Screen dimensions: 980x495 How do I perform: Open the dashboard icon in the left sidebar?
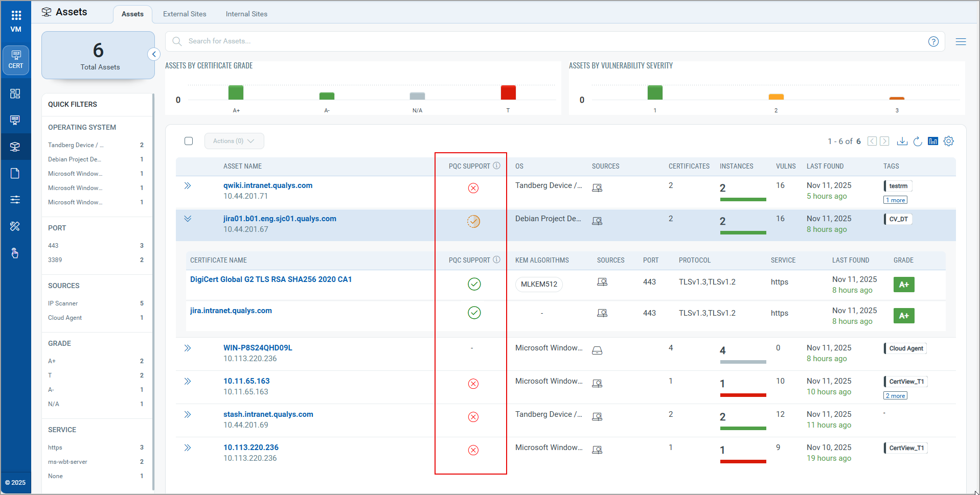pos(15,94)
